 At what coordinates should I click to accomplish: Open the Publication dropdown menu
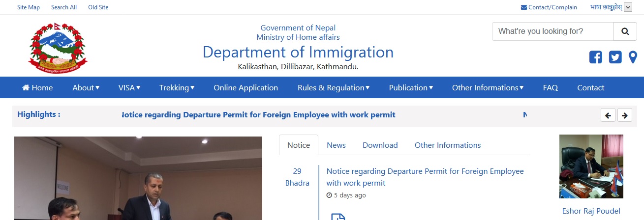tap(411, 88)
